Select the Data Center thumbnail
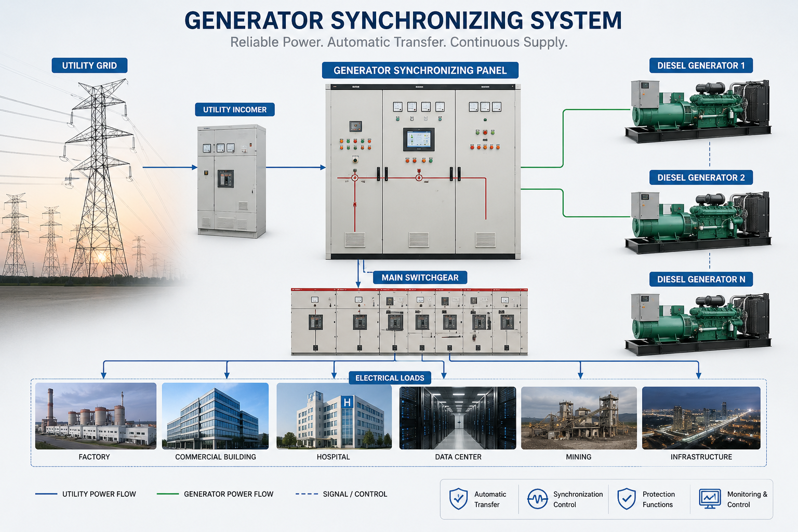This screenshot has width=798, height=532. click(x=458, y=418)
